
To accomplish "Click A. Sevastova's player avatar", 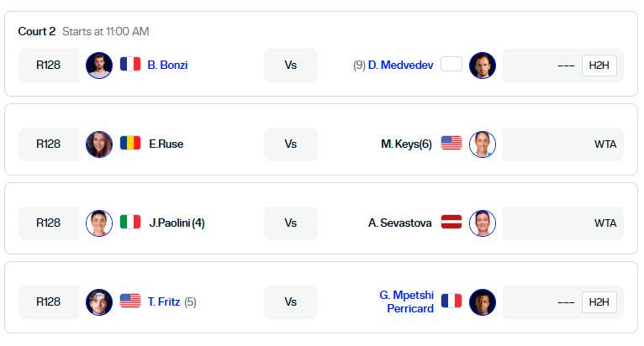I will [483, 223].
